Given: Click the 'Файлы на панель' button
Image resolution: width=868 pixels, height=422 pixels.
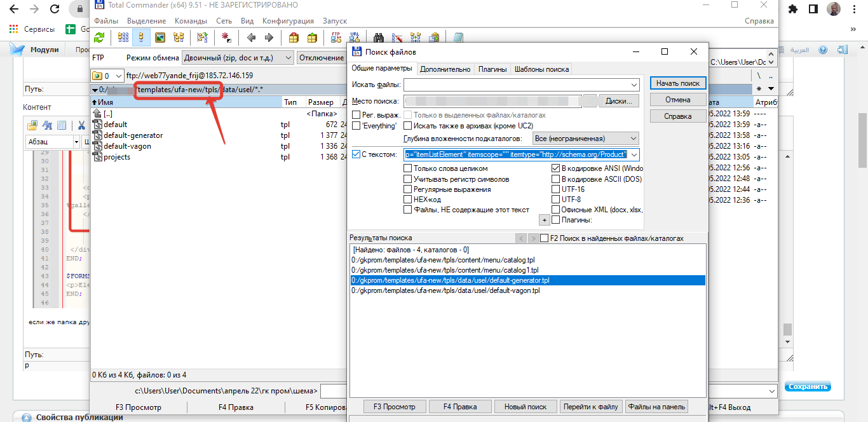Looking at the screenshot, I should pyautogui.click(x=656, y=407).
